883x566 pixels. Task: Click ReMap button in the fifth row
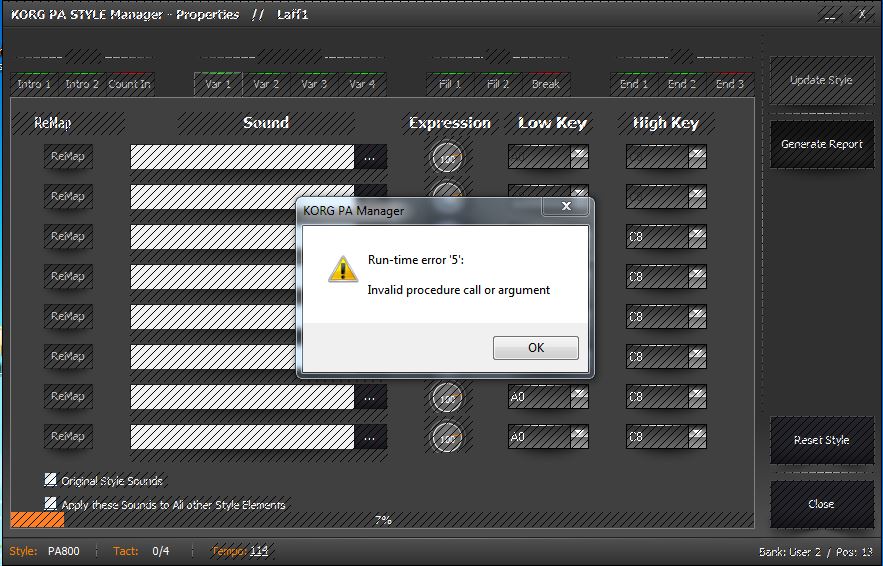[x=68, y=316]
